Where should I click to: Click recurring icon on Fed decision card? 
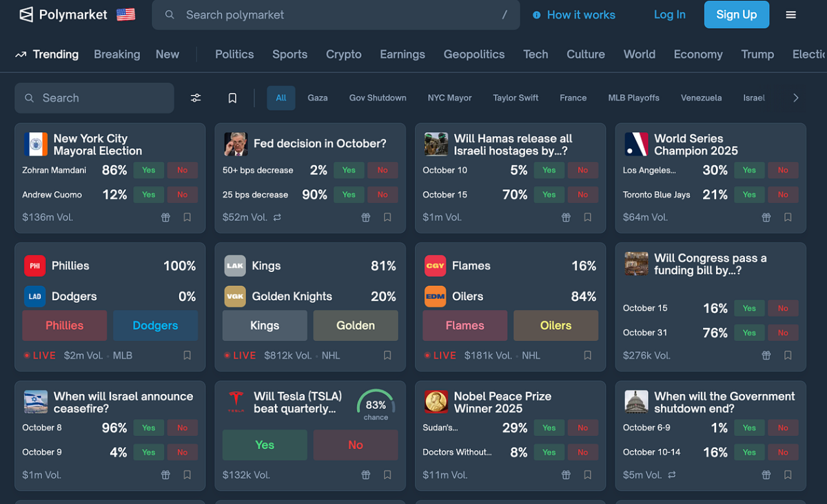tap(277, 217)
